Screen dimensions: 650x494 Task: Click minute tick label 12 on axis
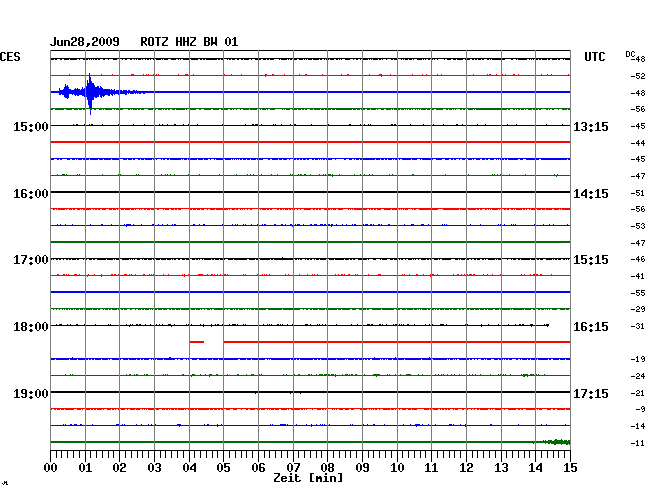(466, 467)
